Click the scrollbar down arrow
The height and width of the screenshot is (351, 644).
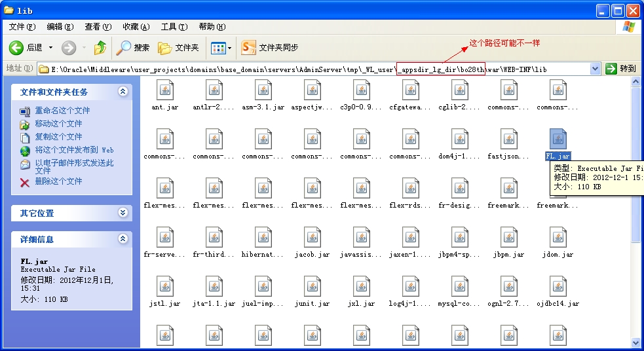click(635, 342)
